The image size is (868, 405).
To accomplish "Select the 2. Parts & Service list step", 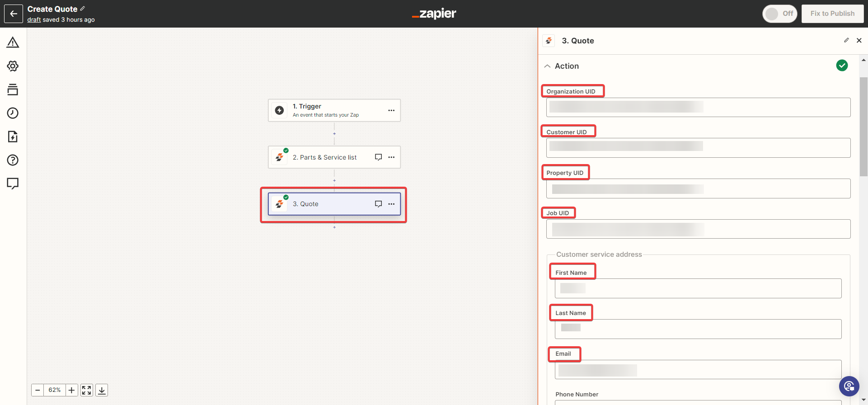I will pyautogui.click(x=334, y=157).
